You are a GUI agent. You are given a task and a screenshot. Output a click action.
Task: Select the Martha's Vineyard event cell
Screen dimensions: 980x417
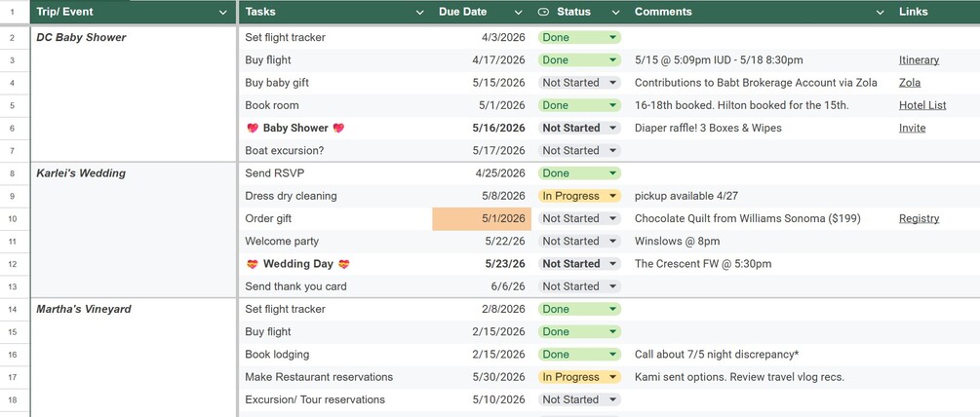point(134,358)
